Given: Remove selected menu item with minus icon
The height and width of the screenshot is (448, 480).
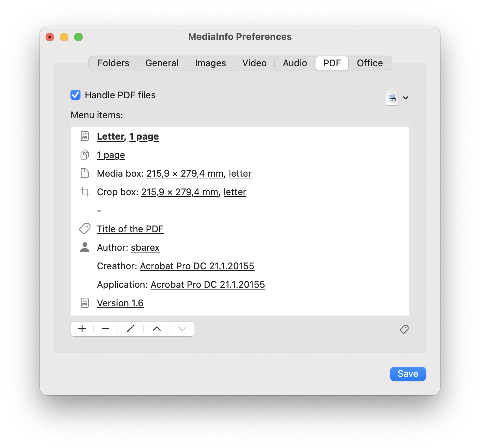Looking at the screenshot, I should pos(105,329).
